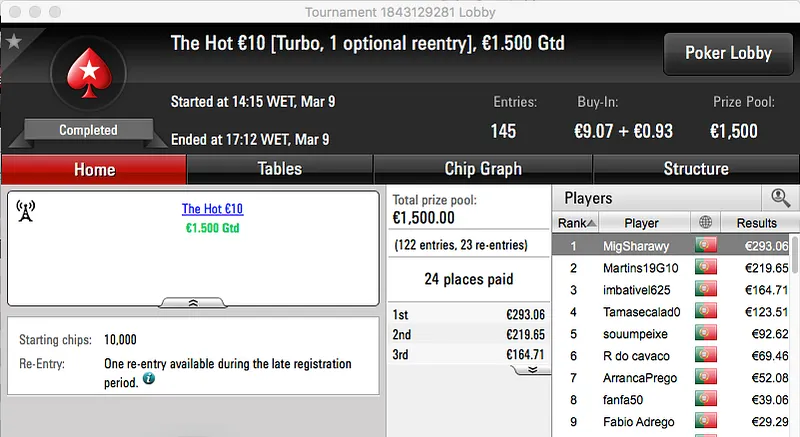
Task: Collapse the tournament info panel chevron
Action: (x=193, y=301)
